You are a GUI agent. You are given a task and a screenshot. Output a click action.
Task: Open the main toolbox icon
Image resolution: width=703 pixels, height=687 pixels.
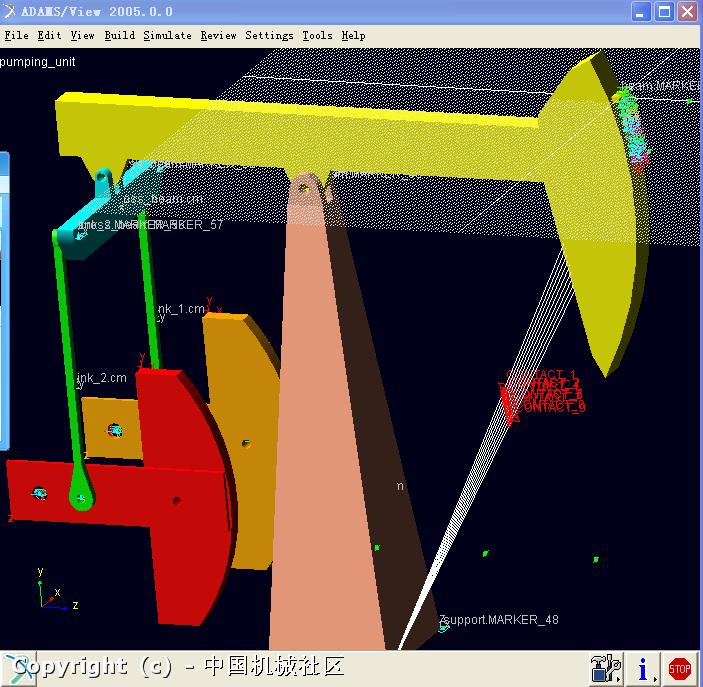pyautogui.click(x=606, y=667)
